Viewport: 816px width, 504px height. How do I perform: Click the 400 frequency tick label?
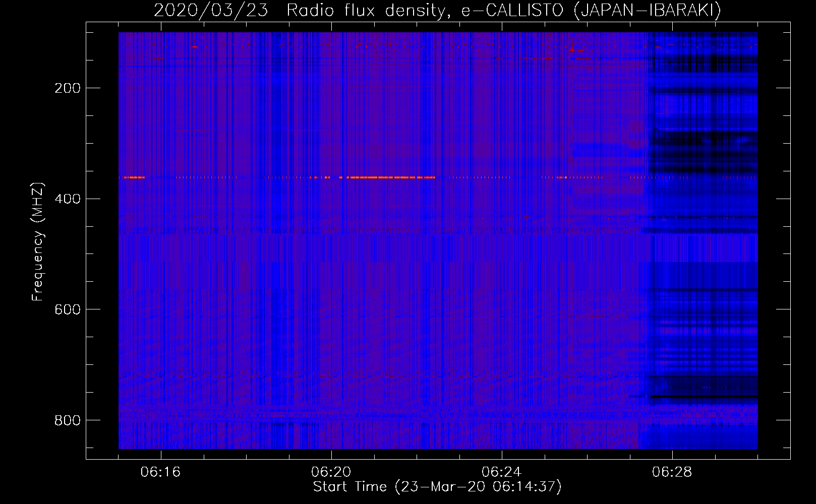point(68,199)
